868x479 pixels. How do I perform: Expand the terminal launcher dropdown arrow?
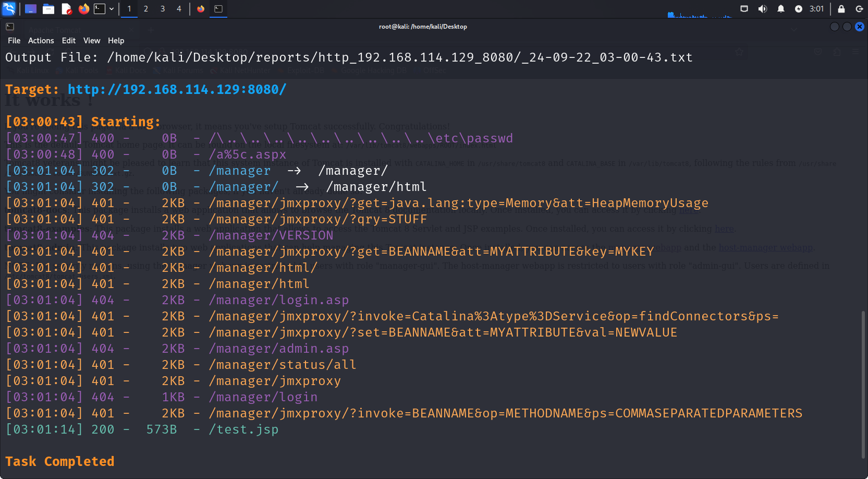[x=111, y=9]
